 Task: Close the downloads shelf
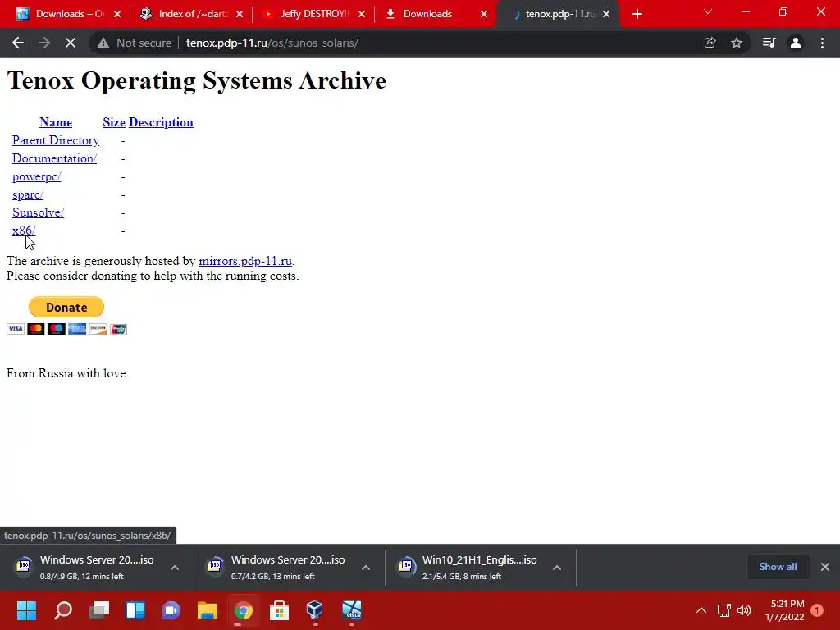pyautogui.click(x=825, y=567)
